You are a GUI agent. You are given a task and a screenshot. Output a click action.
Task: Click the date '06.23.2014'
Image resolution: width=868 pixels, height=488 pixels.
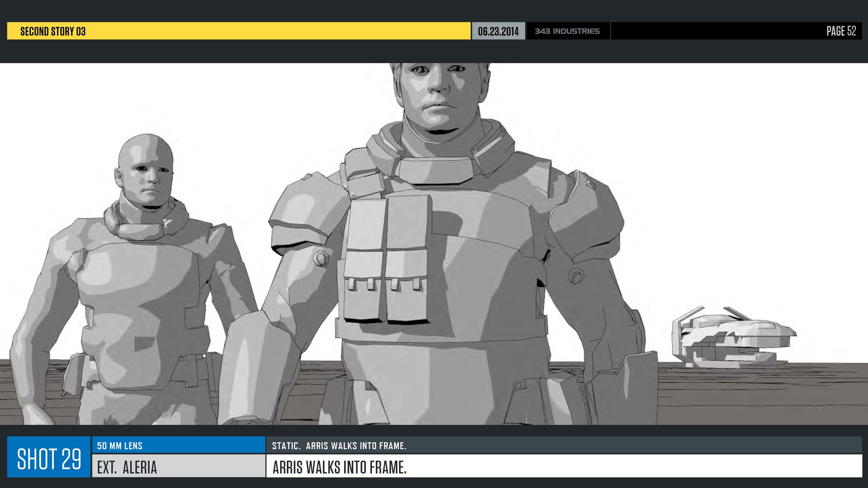pyautogui.click(x=498, y=31)
